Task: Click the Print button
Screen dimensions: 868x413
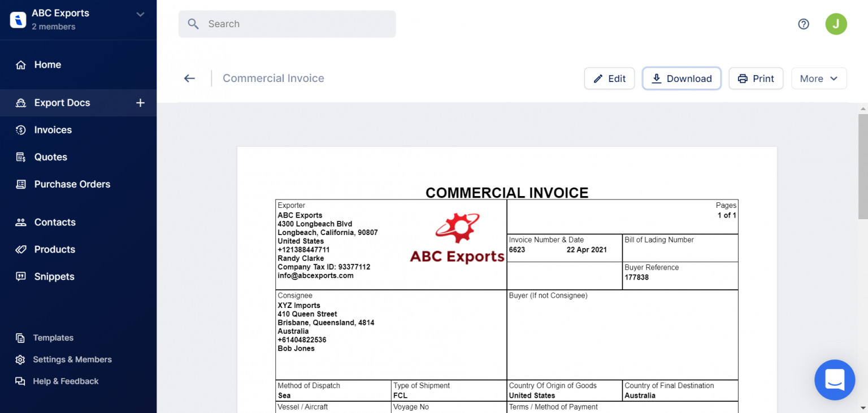Action: (x=756, y=78)
